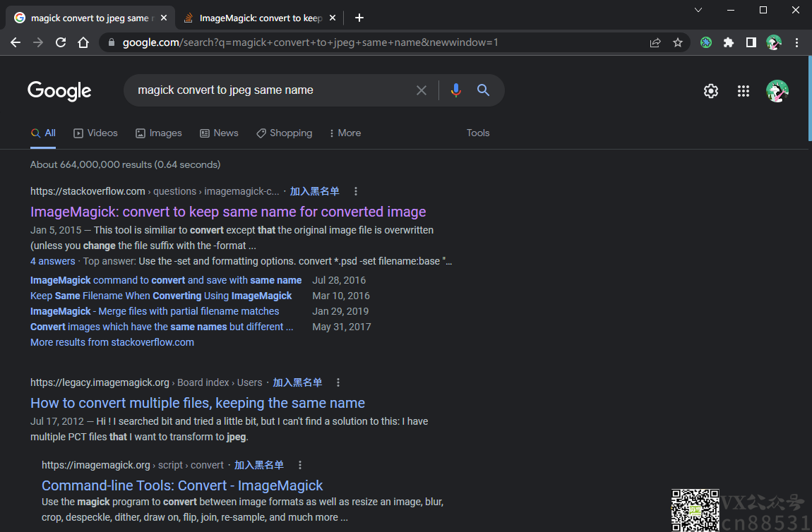Blacklist legacy.imagemagick.org via 加入黑名单
The image size is (812, 532).
click(298, 382)
